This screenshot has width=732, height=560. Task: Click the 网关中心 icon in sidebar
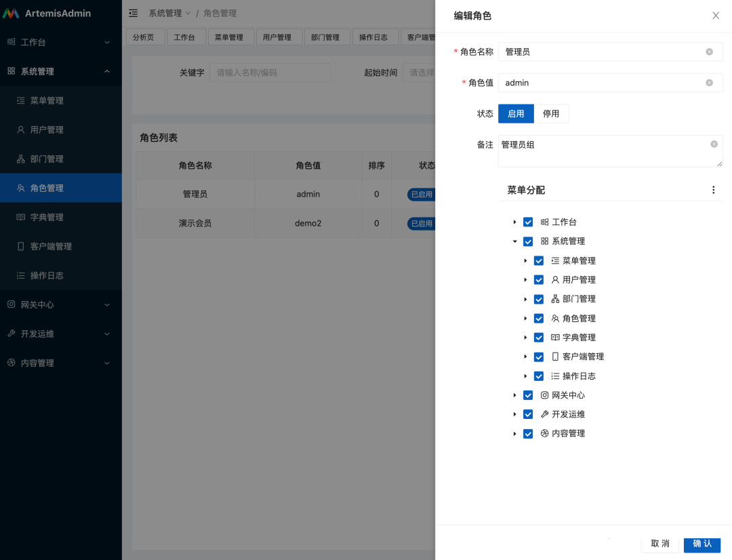[x=11, y=304]
